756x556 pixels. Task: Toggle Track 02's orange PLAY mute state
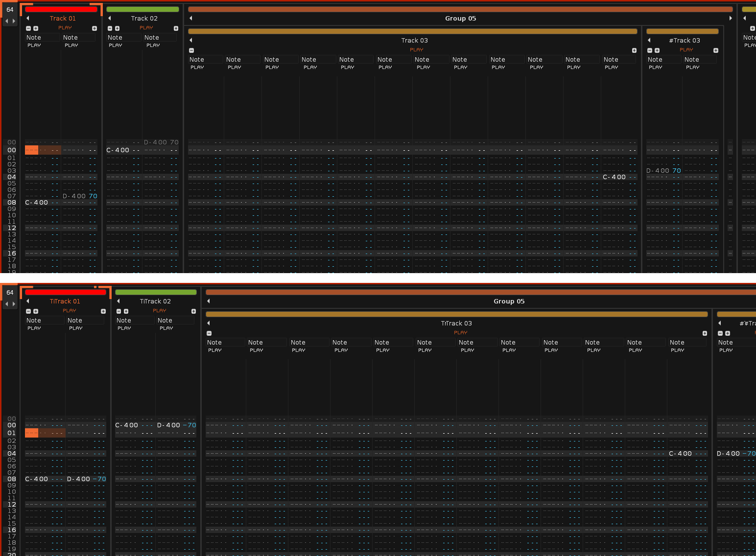click(146, 28)
